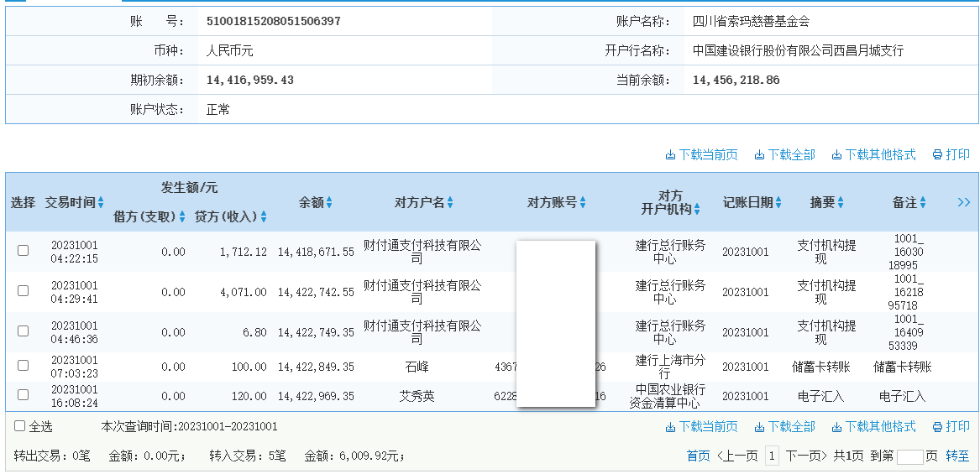Image resolution: width=980 pixels, height=474 pixels.
Task: Click bottom 下载当前页 download link
Action: [701, 426]
